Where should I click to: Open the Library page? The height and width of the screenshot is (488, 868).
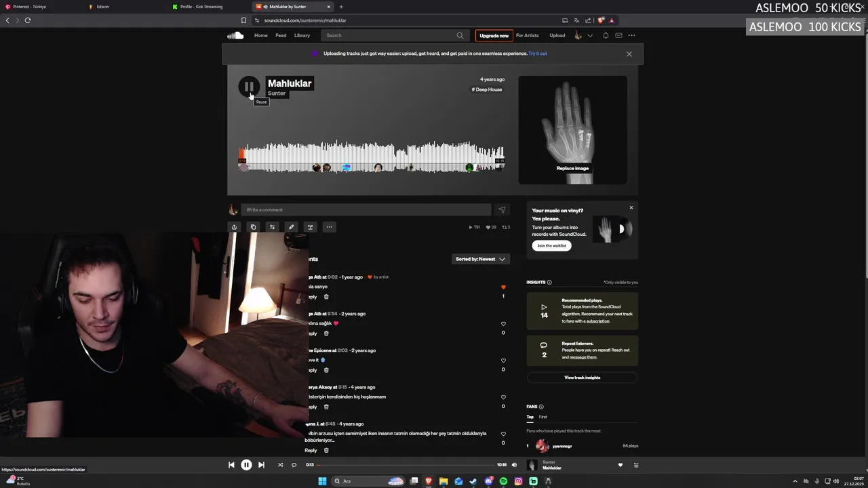(x=302, y=35)
